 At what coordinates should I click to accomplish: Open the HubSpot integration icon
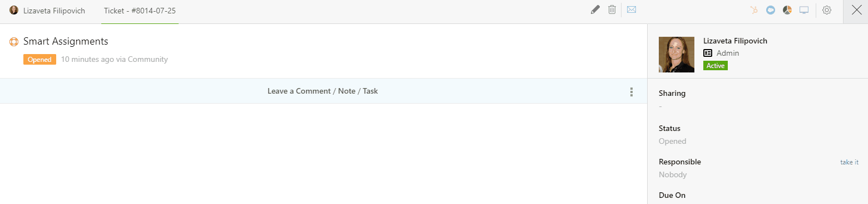point(754,10)
